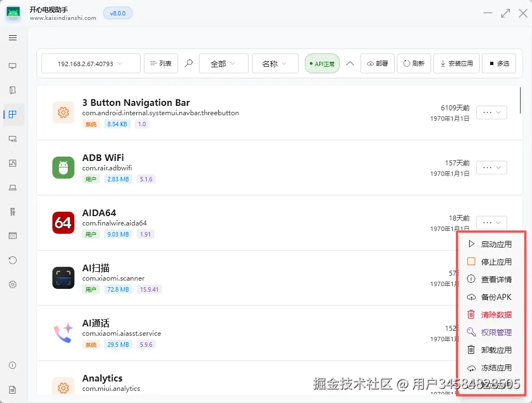The height and width of the screenshot is (403, 532).
Task: Open the chart image icon in sidebar
Action: [x=13, y=163]
